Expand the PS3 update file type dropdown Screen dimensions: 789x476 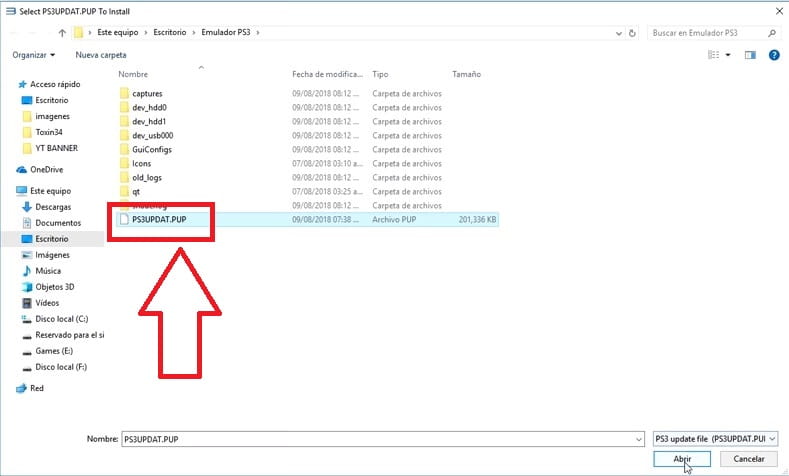tap(771, 438)
